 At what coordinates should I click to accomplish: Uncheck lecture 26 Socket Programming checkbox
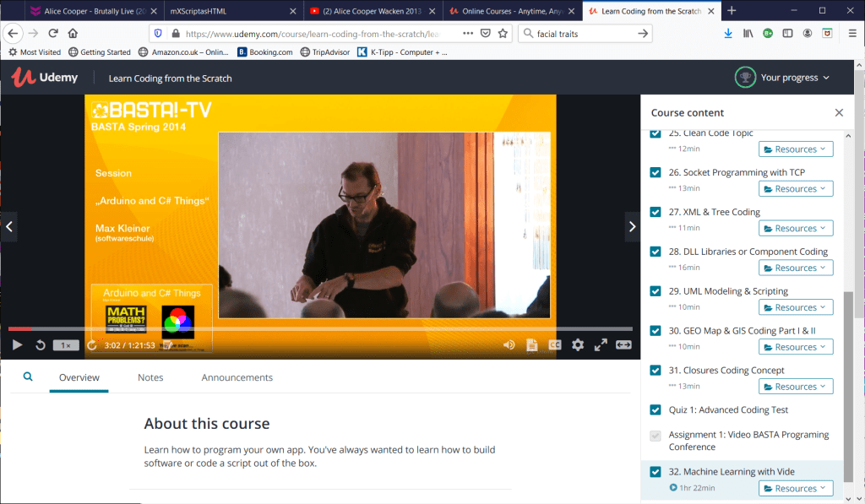pos(656,172)
